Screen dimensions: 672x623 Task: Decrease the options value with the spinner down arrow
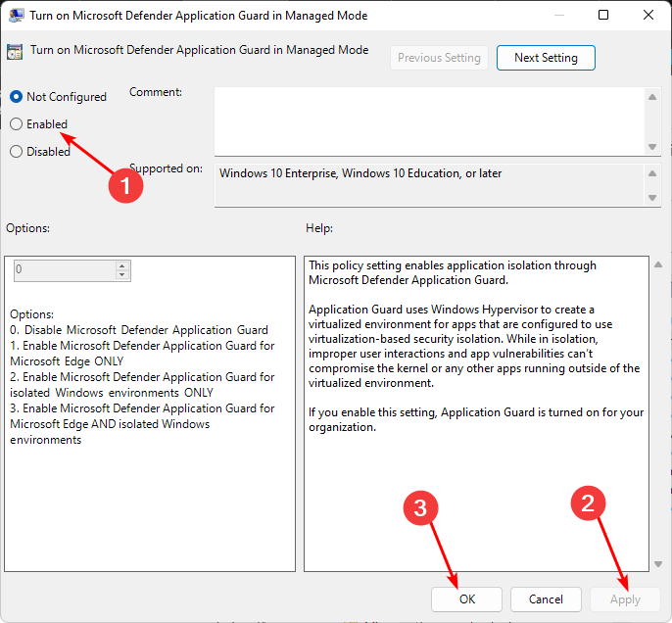[x=121, y=274]
